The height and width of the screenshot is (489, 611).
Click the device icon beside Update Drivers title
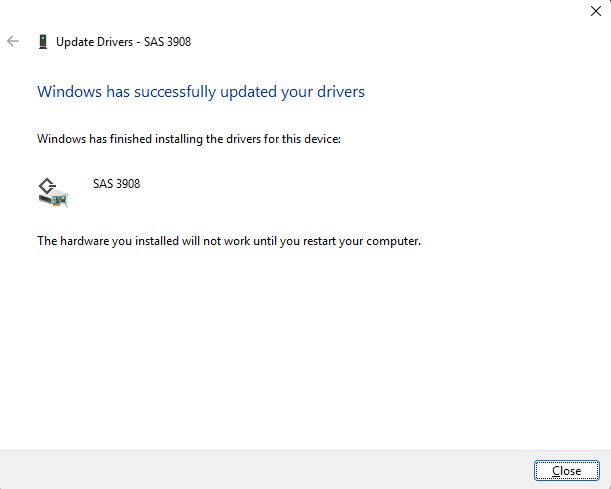(43, 42)
